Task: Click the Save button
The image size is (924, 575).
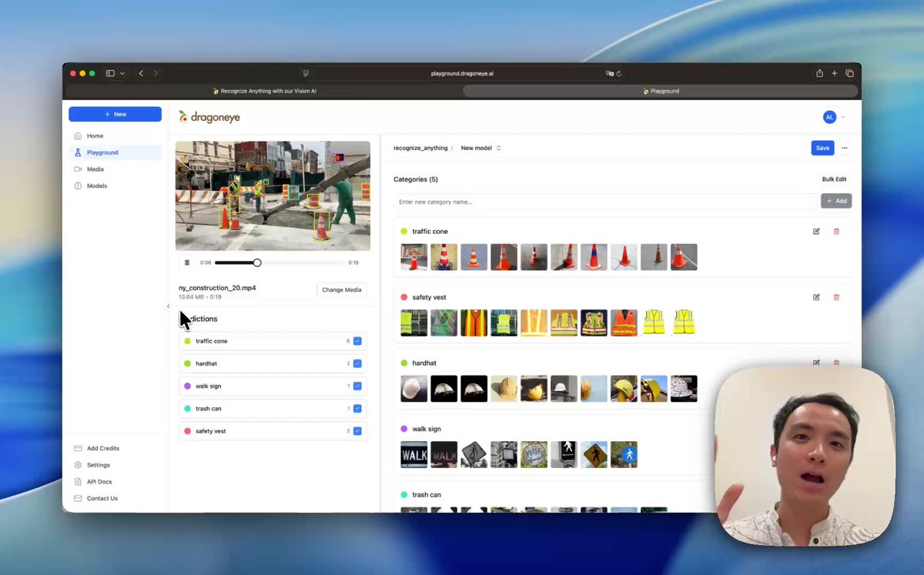Action: click(x=822, y=148)
